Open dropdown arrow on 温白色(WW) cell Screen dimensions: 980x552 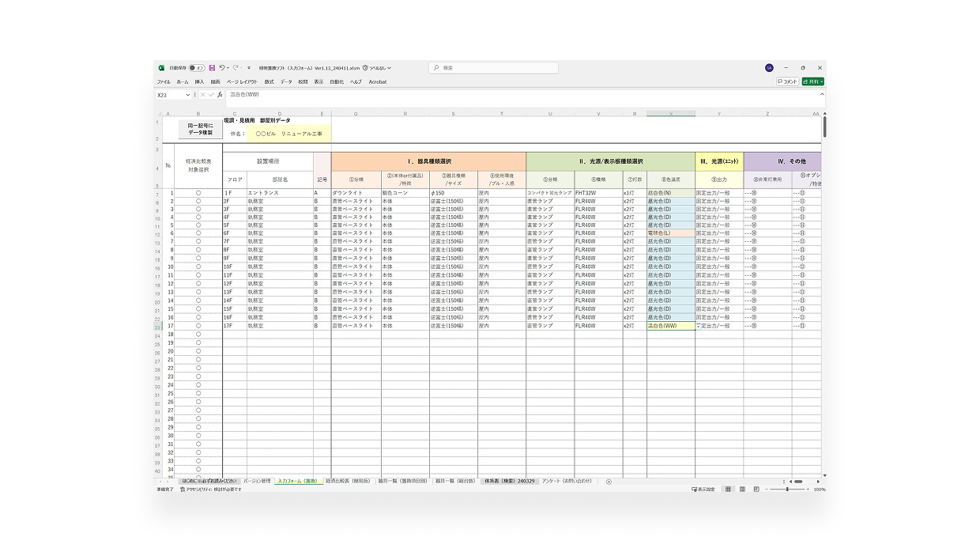click(698, 326)
